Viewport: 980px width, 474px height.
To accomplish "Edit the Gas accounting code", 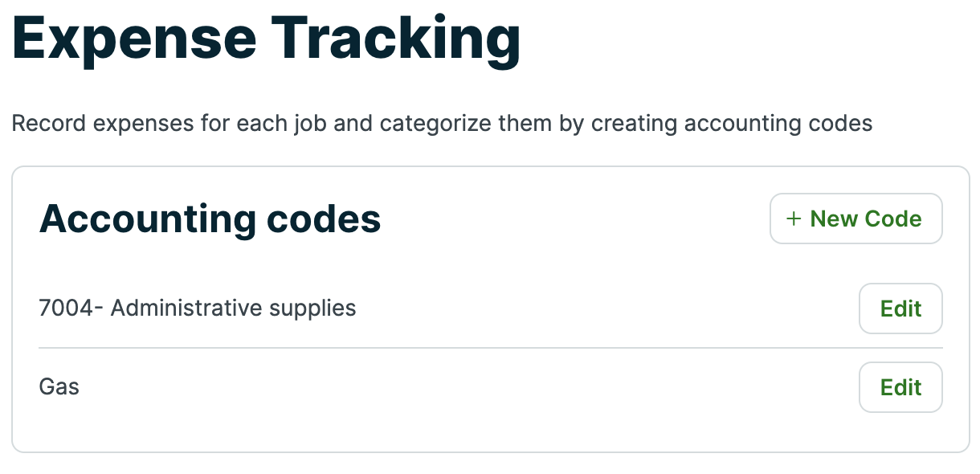I will (900, 387).
